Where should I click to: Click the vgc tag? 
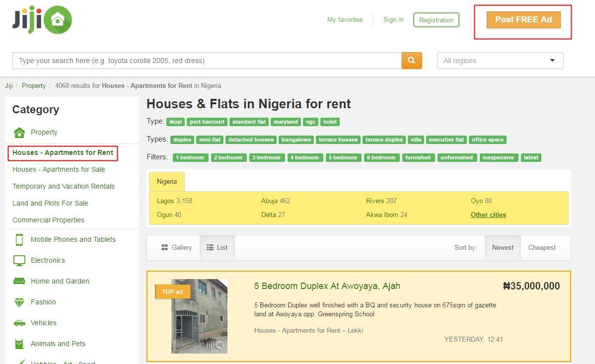coord(310,122)
